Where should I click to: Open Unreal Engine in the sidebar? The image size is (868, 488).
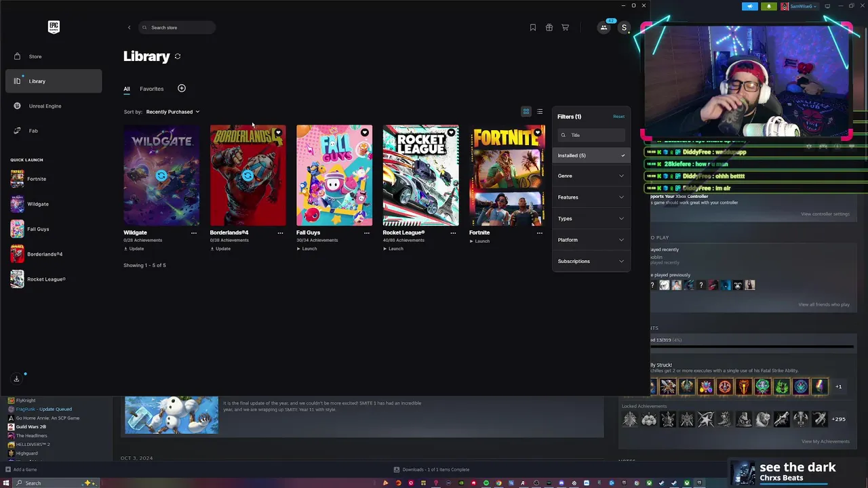pyautogui.click(x=54, y=106)
